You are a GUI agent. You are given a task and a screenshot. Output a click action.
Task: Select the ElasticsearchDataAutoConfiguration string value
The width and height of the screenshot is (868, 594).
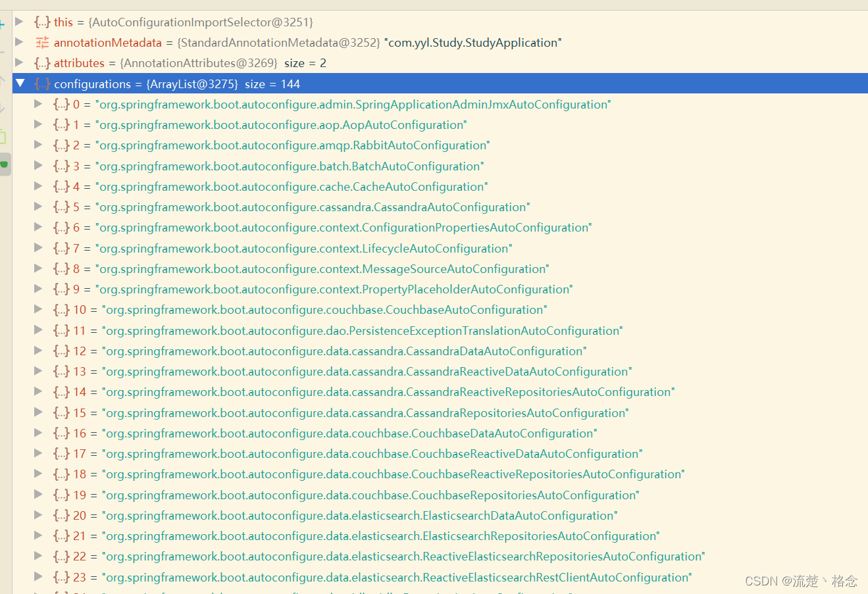(x=360, y=516)
